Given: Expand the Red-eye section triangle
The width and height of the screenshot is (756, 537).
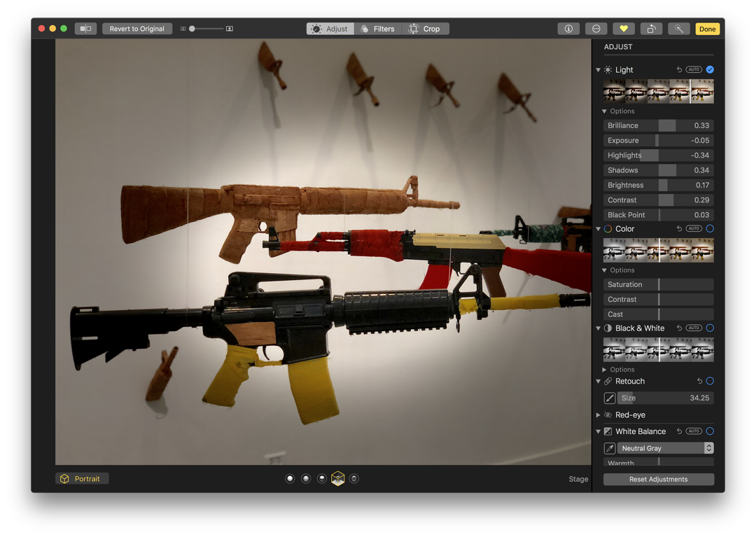Looking at the screenshot, I should 598,414.
